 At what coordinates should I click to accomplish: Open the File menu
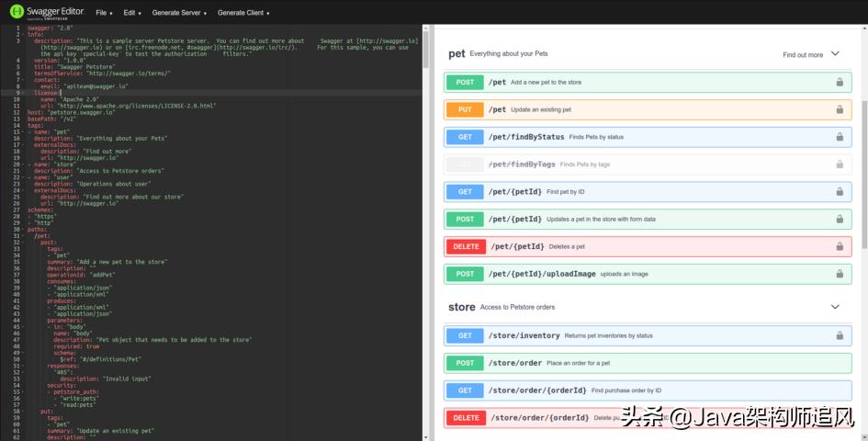[x=104, y=13]
